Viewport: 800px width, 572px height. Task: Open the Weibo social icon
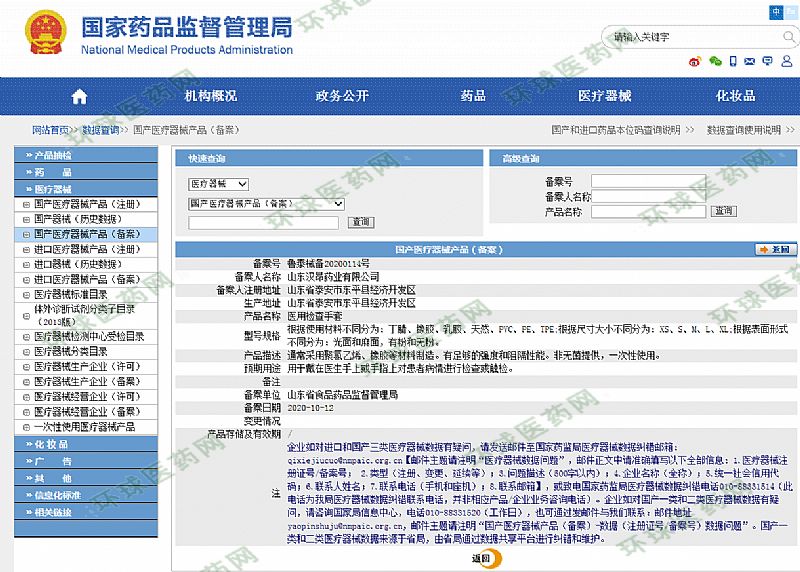click(x=695, y=61)
